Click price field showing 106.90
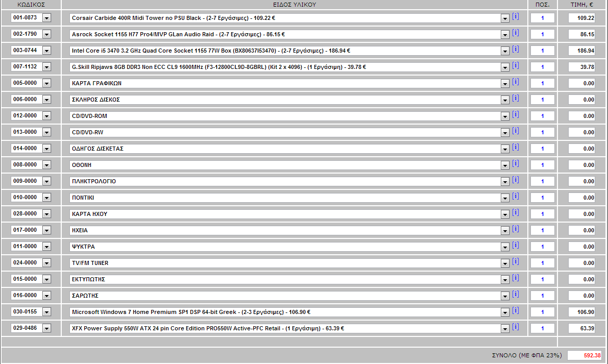 (581, 311)
